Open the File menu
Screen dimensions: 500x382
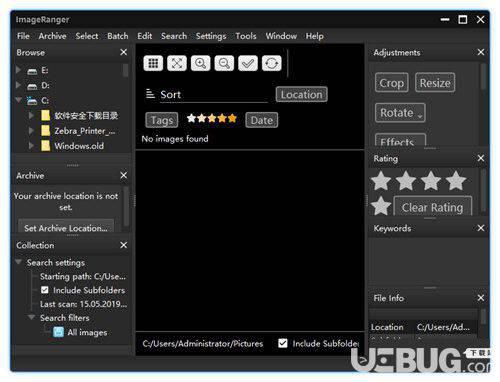point(23,36)
